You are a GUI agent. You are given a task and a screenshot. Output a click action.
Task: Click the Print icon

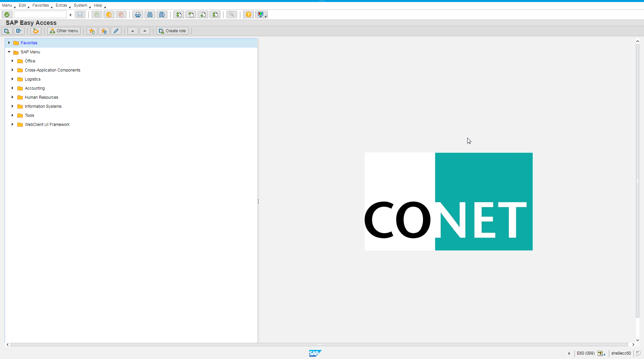(x=138, y=14)
